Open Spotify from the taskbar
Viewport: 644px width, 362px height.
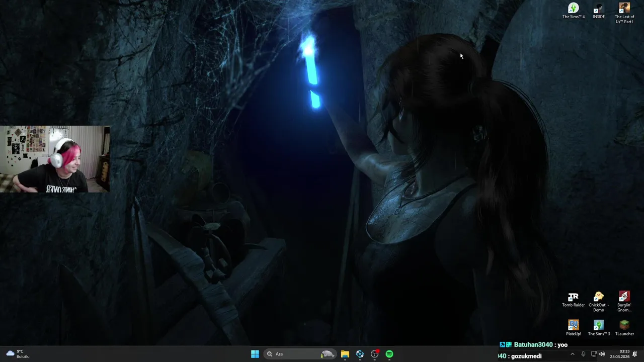(x=389, y=354)
